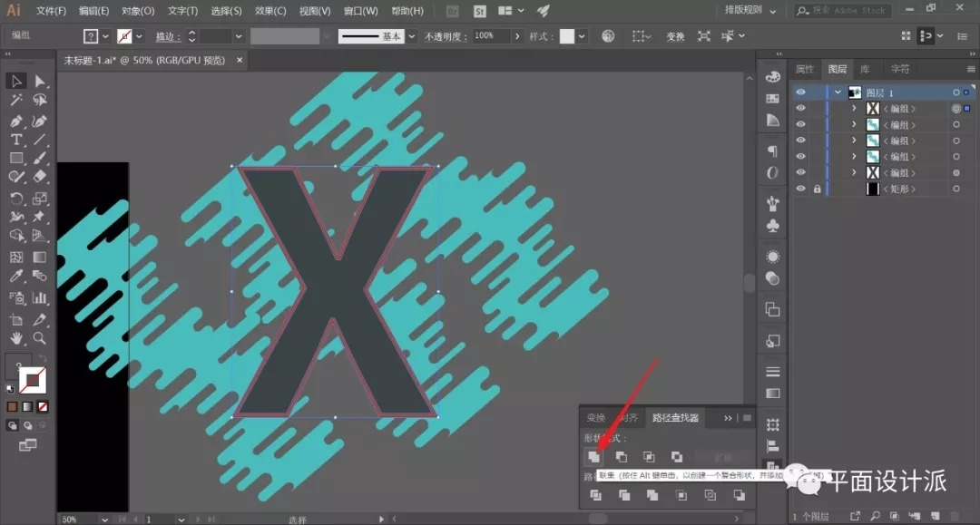Select the Column Graph tool

point(40,297)
